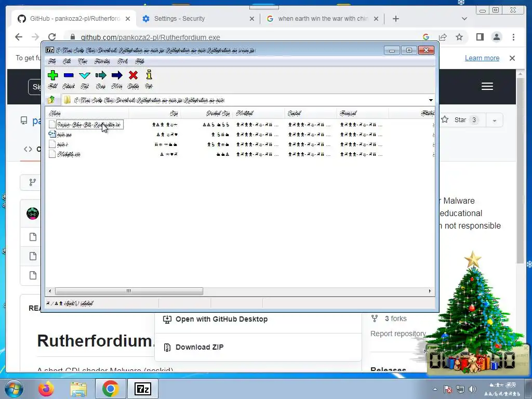Dismiss the Chrome infobar with X
This screenshot has height=399, width=532.
point(512,58)
